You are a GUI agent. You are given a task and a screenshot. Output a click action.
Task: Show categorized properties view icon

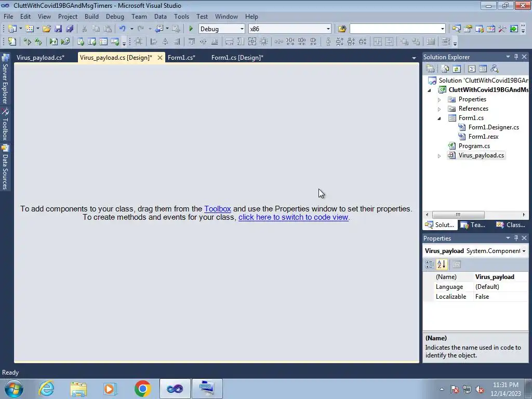430,264
